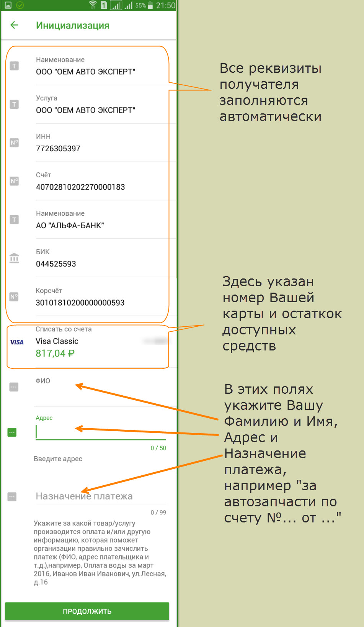This screenshot has height=627, width=364.
Task: Tap the SIM 1 indicator in the status bar
Action: coord(104,5)
